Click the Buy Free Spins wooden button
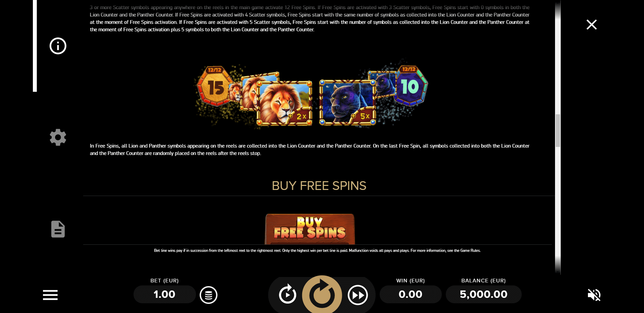The height and width of the screenshot is (313, 644). coord(310,229)
